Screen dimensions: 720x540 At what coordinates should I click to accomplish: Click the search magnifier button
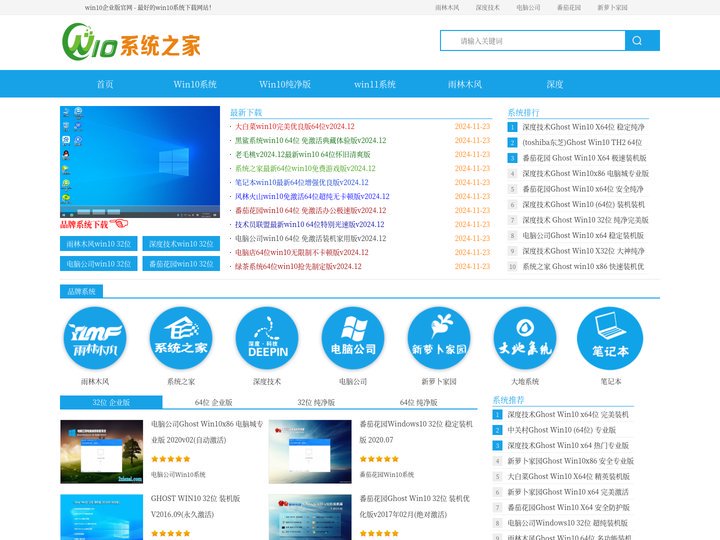coord(642,40)
